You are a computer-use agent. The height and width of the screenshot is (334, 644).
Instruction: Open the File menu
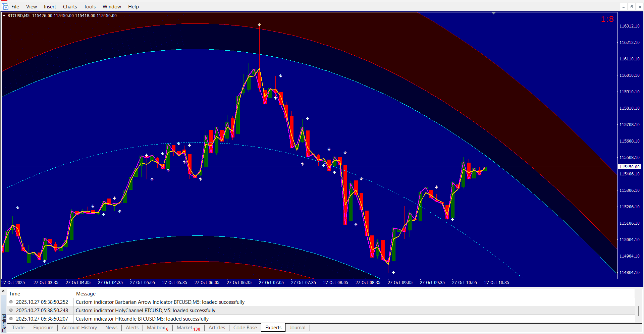pos(15,6)
